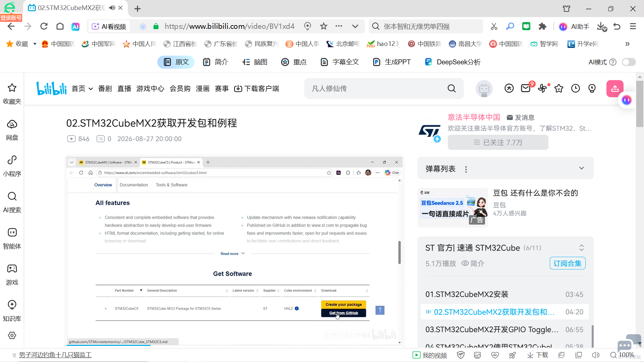
Task: Open 下载客户端 link
Action: pos(257,89)
